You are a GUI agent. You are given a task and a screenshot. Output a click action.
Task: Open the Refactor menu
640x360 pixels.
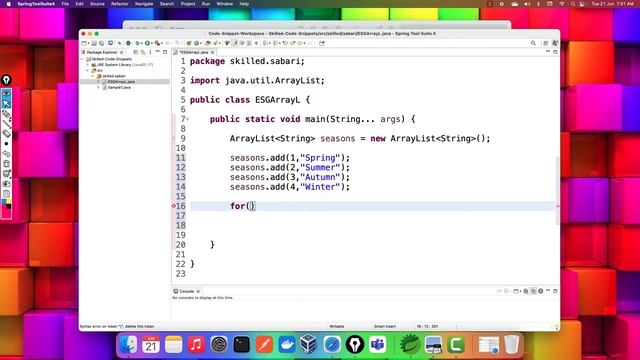(120, 4)
